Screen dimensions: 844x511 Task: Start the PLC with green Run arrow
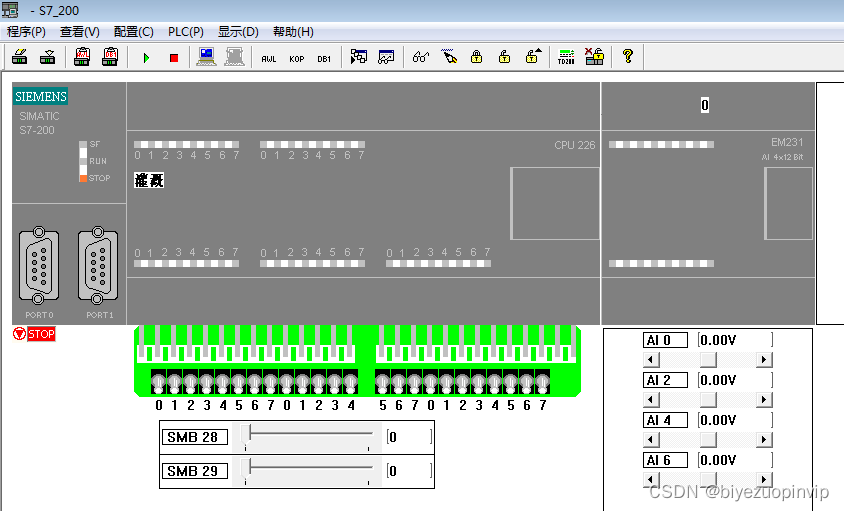point(146,58)
